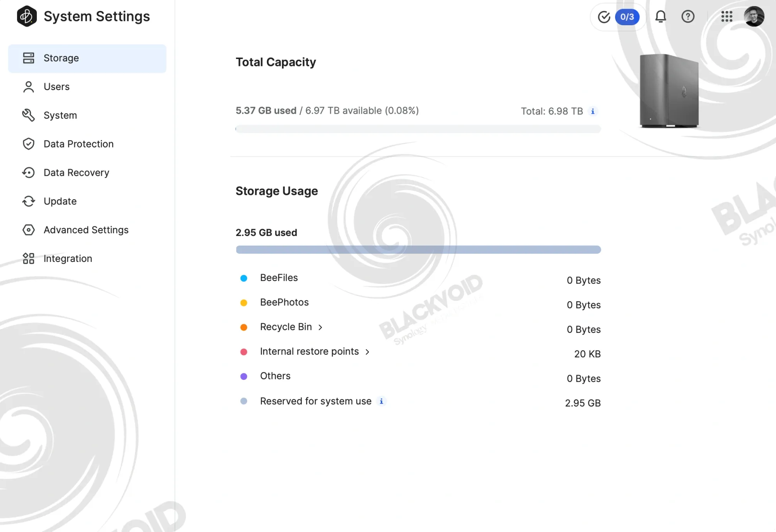Open Advanced Settings
The width and height of the screenshot is (776, 532).
(x=87, y=230)
